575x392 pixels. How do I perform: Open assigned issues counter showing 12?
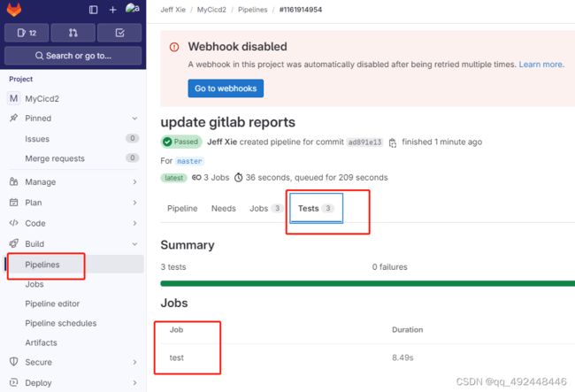coord(27,33)
